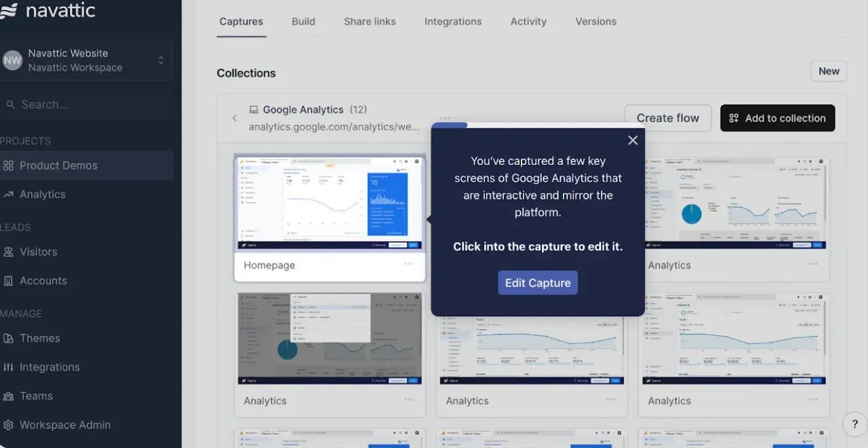
Task: Click the Add to collection button
Action: [x=778, y=118]
